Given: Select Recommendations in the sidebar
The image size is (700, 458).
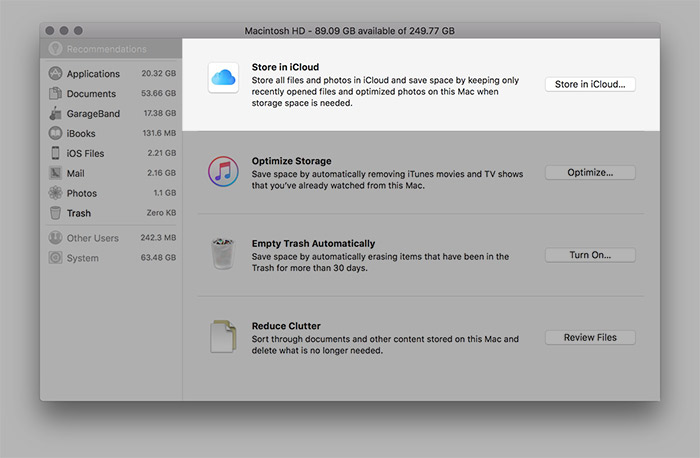Looking at the screenshot, I should [111, 49].
